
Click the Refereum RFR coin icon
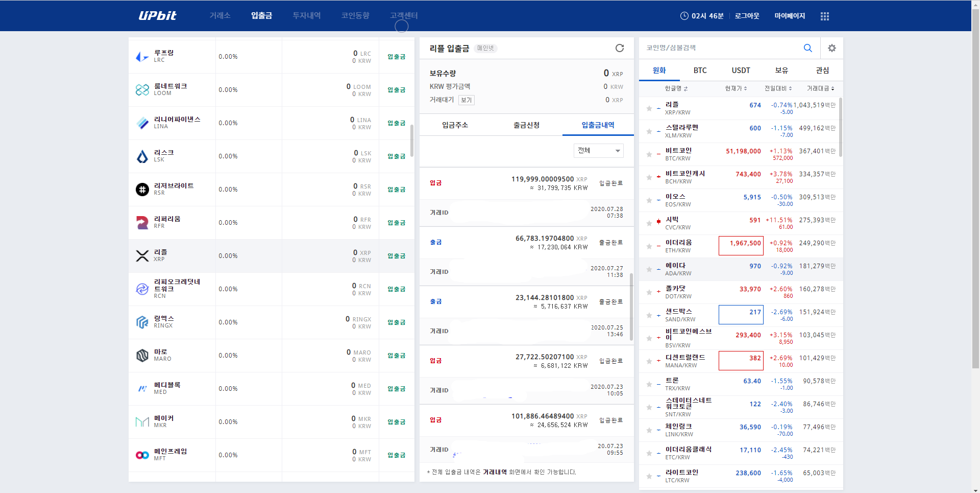point(142,223)
